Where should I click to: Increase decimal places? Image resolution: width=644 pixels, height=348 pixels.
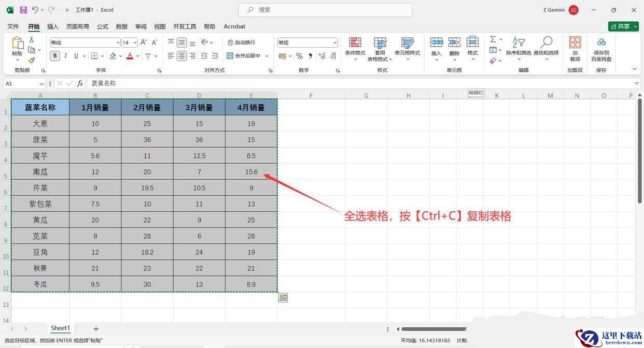321,56
